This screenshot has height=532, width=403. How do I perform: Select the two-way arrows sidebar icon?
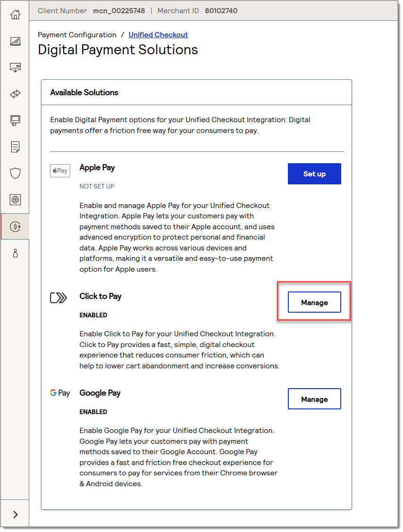(15, 94)
